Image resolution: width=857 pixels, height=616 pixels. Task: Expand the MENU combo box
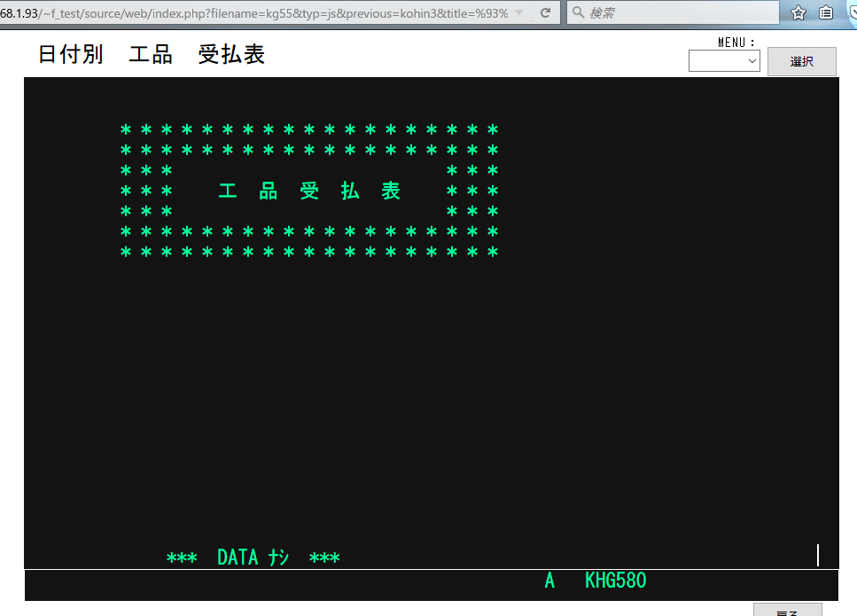(724, 60)
